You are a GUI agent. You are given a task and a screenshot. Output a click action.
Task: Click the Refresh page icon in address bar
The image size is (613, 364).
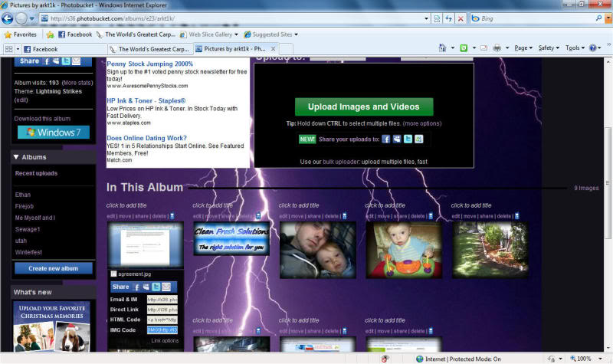pos(448,18)
